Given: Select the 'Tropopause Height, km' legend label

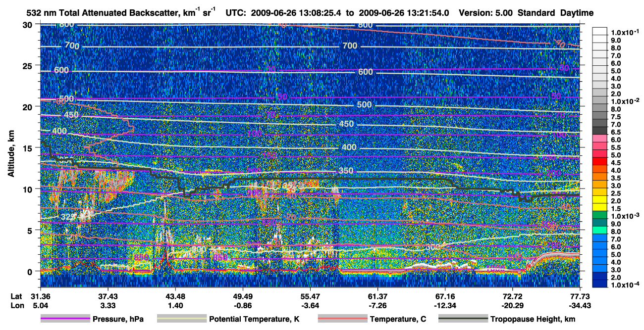Looking at the screenshot, I should click(x=533, y=319).
